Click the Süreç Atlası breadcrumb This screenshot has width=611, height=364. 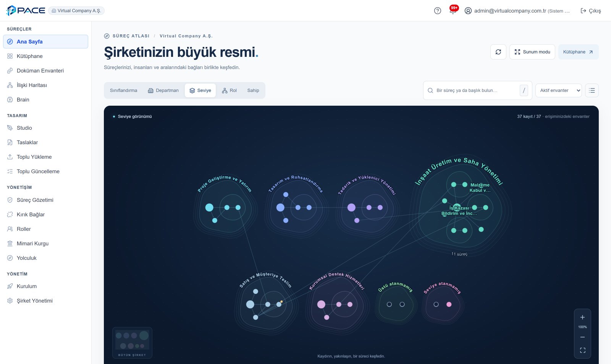pyautogui.click(x=131, y=36)
